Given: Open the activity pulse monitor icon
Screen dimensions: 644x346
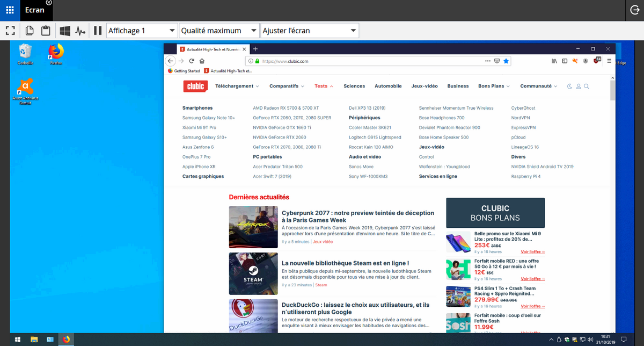Looking at the screenshot, I should pos(80,31).
